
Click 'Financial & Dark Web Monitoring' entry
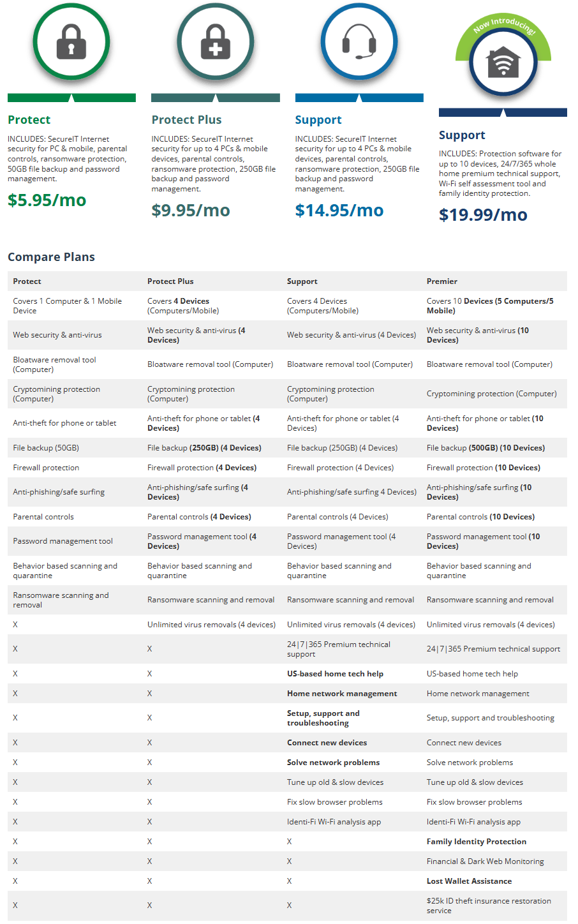[x=485, y=861]
